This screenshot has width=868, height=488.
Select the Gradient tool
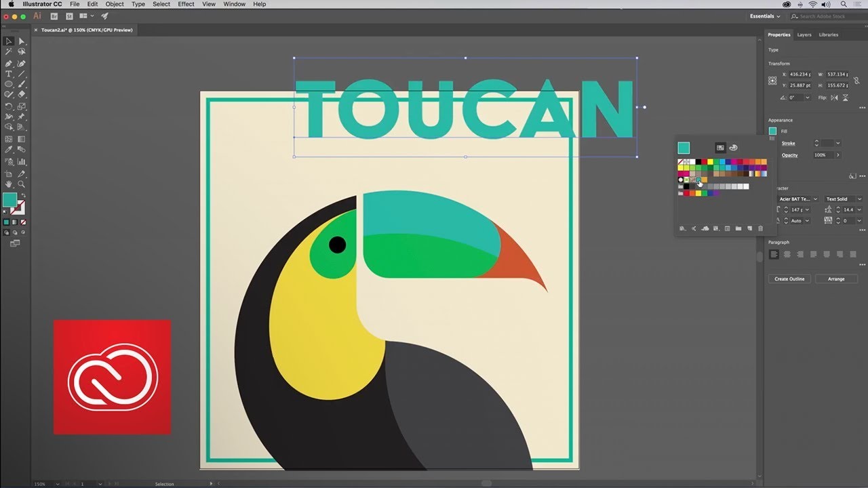pyautogui.click(x=22, y=139)
